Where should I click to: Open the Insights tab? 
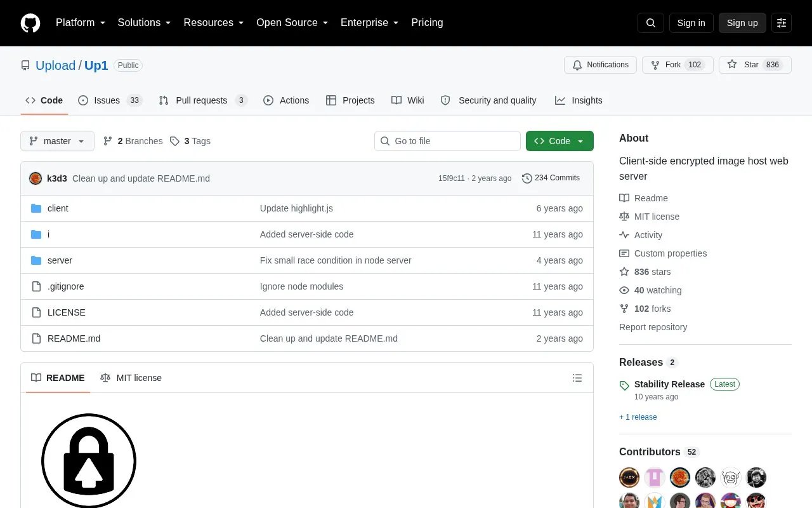(x=579, y=100)
